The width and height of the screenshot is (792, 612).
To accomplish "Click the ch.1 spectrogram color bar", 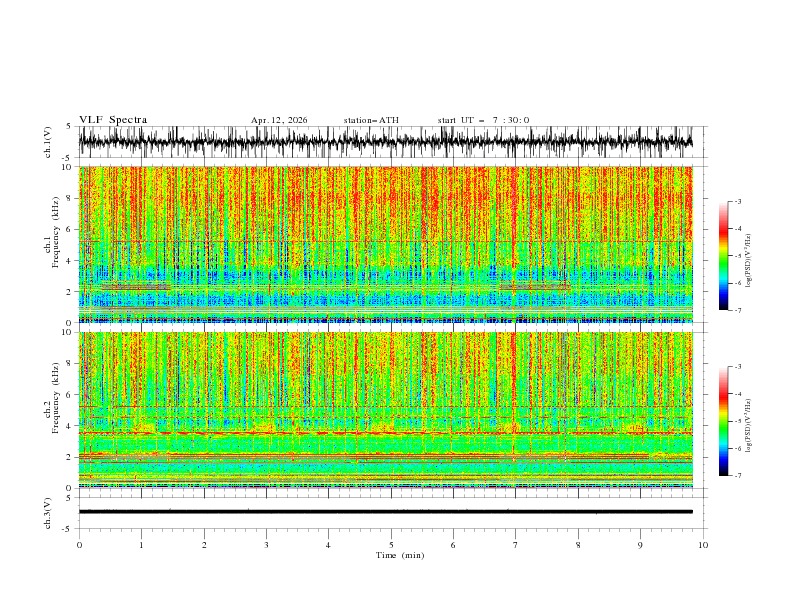I will [724, 256].
